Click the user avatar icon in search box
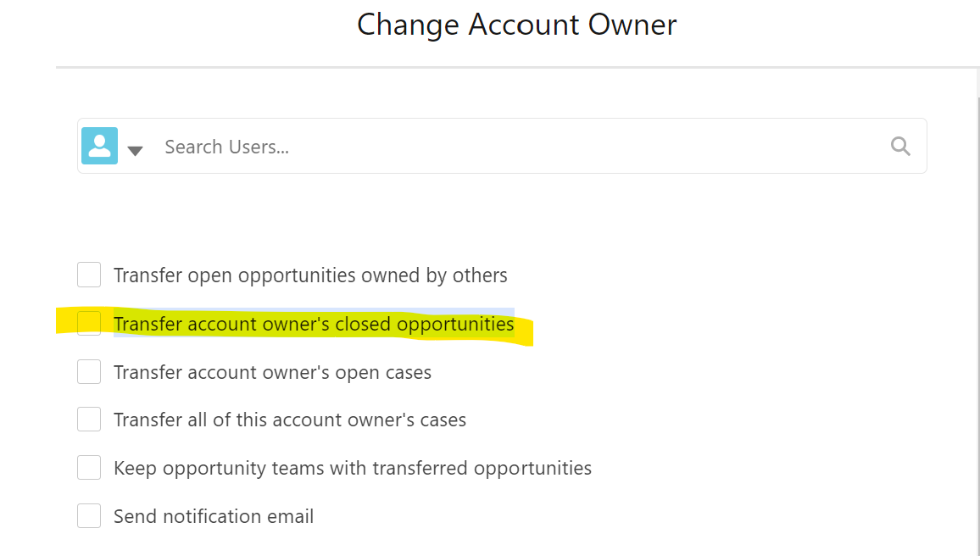This screenshot has height=556, width=980. pos(99,146)
